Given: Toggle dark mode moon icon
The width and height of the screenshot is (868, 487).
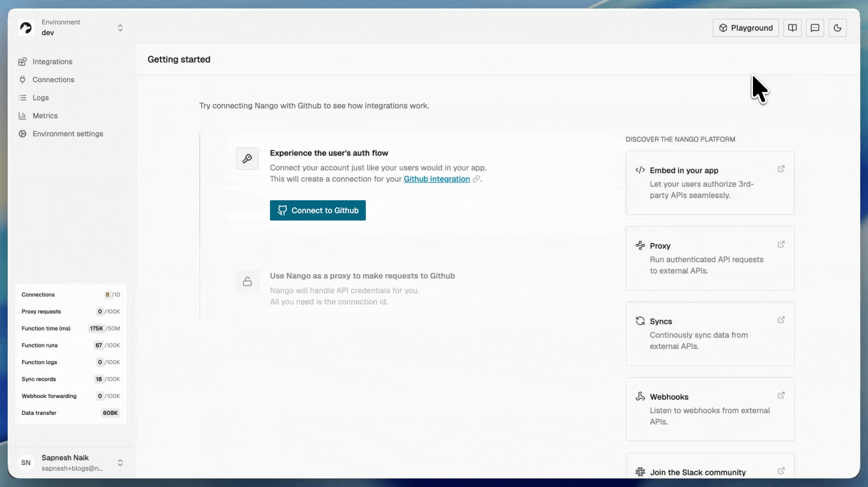Looking at the screenshot, I should 837,28.
